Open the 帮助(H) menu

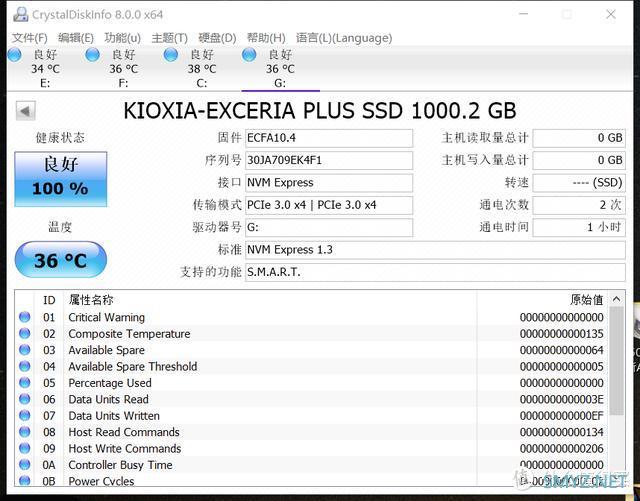pyautogui.click(x=266, y=38)
